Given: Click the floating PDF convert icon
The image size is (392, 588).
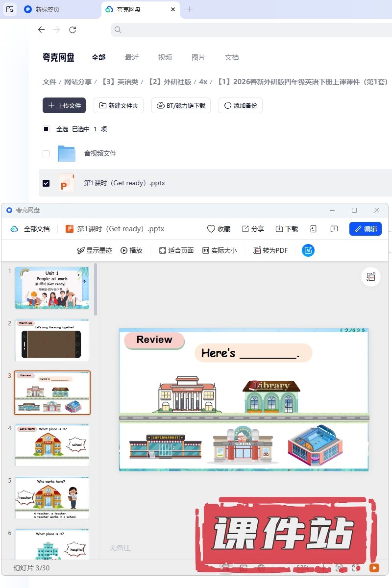Looking at the screenshot, I should coord(371,277).
